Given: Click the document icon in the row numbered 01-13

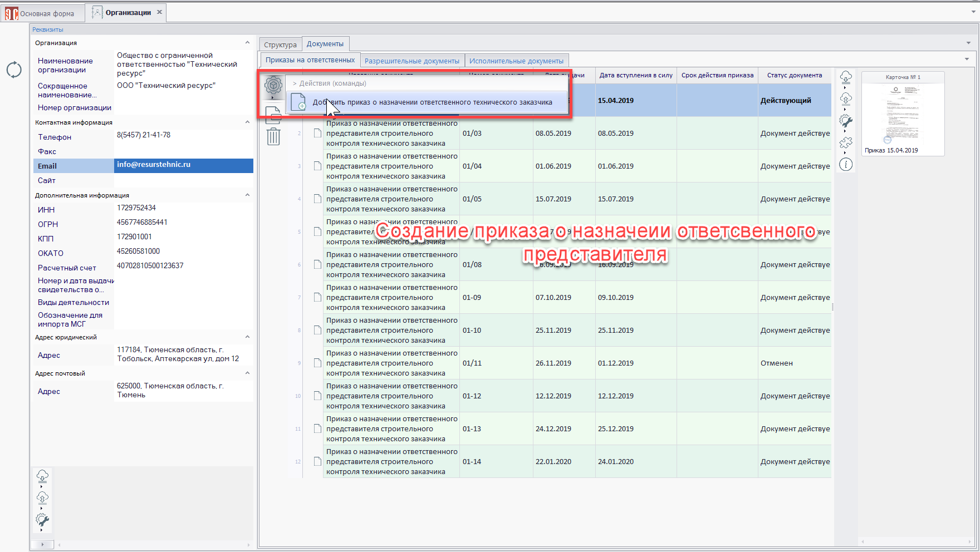Looking at the screenshot, I should pyautogui.click(x=317, y=428).
